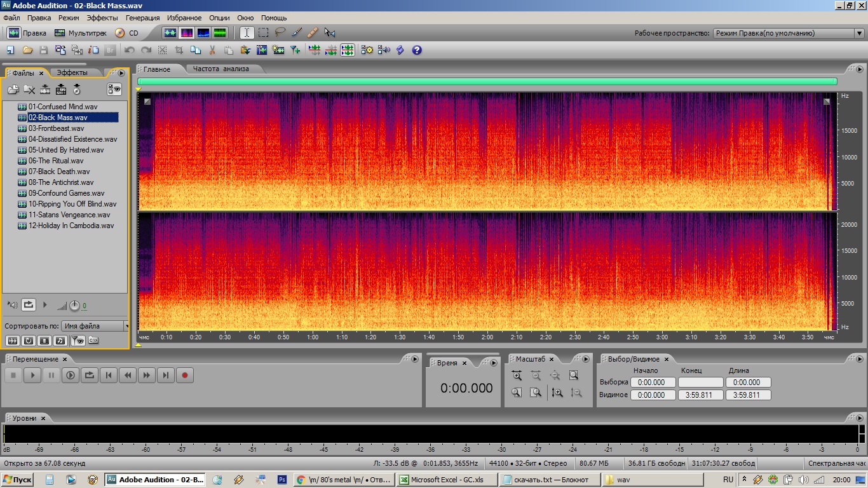Import file in Файлы panel

tap(13, 90)
